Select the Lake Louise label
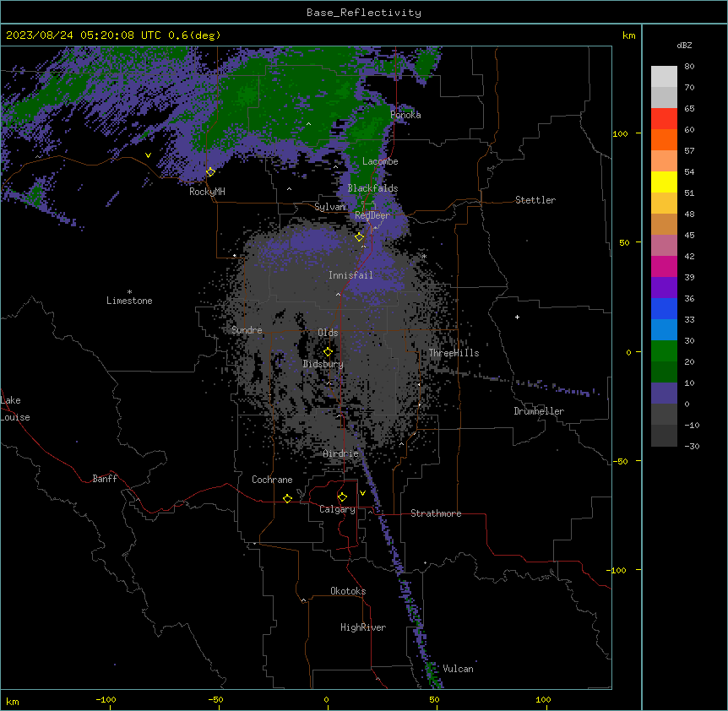Image resolution: width=728 pixels, height=711 pixels. click(15, 409)
